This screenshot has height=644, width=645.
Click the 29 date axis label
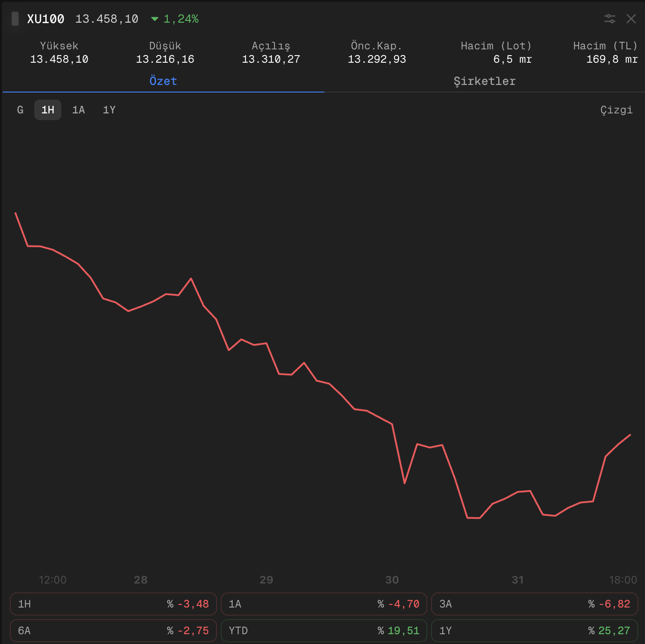tap(266, 580)
